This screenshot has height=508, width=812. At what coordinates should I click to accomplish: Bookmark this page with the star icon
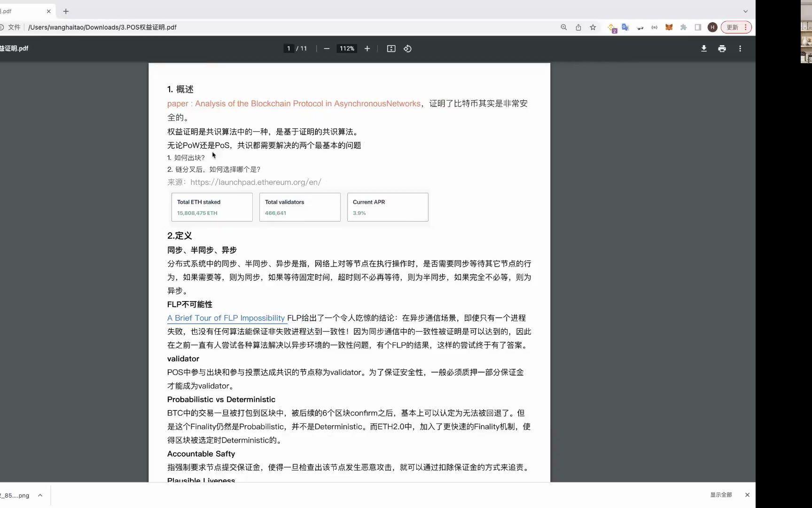click(593, 27)
